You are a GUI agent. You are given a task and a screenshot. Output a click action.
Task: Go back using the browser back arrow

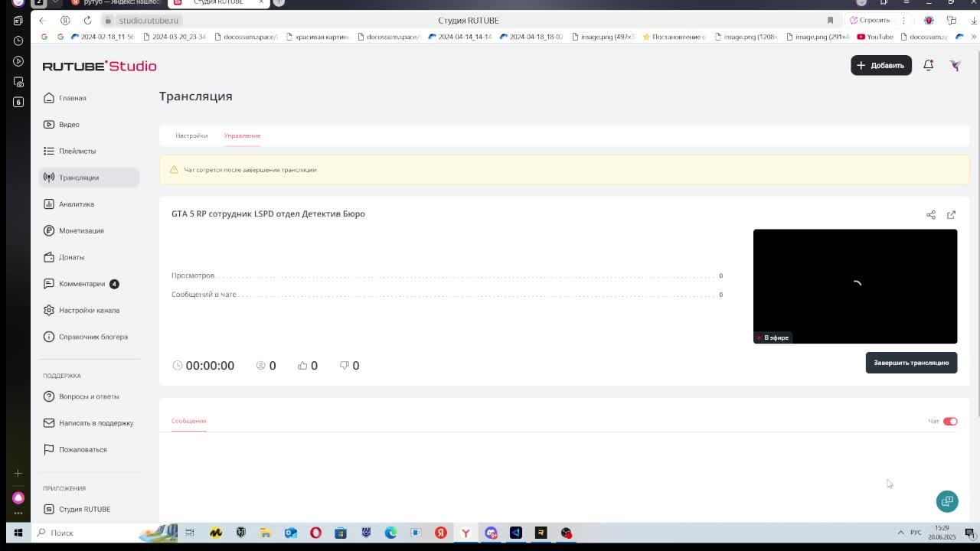point(42,21)
